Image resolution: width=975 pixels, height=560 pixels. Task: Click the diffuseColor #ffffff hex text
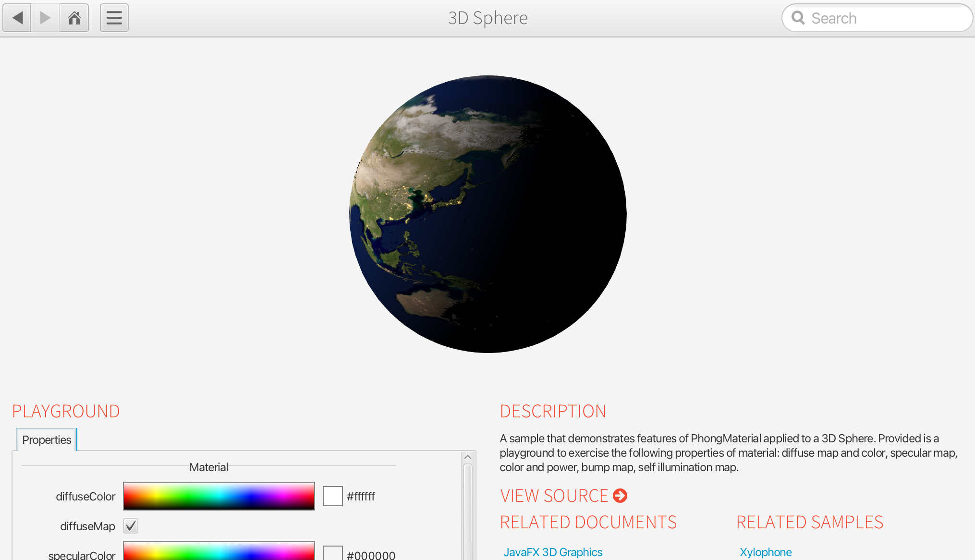point(361,496)
